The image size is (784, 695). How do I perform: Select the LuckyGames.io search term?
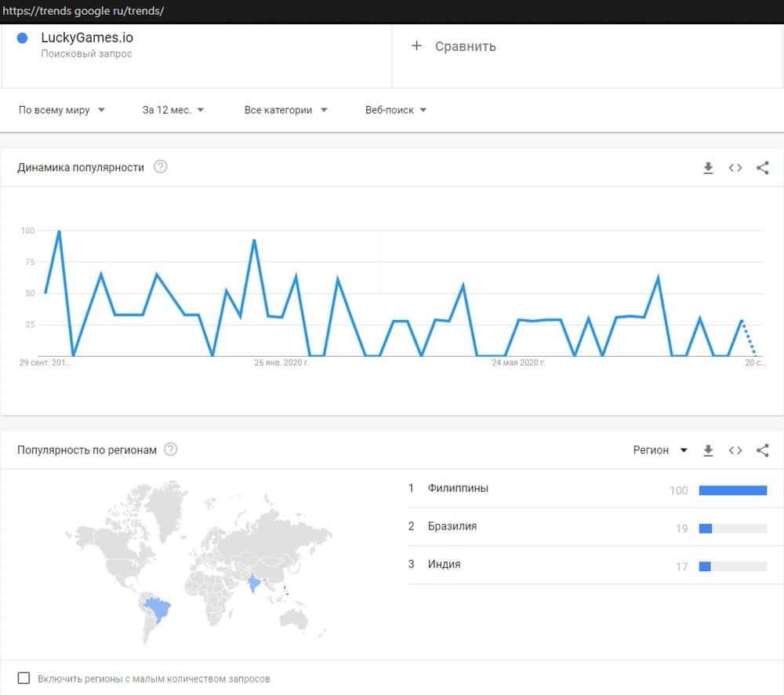(87, 38)
